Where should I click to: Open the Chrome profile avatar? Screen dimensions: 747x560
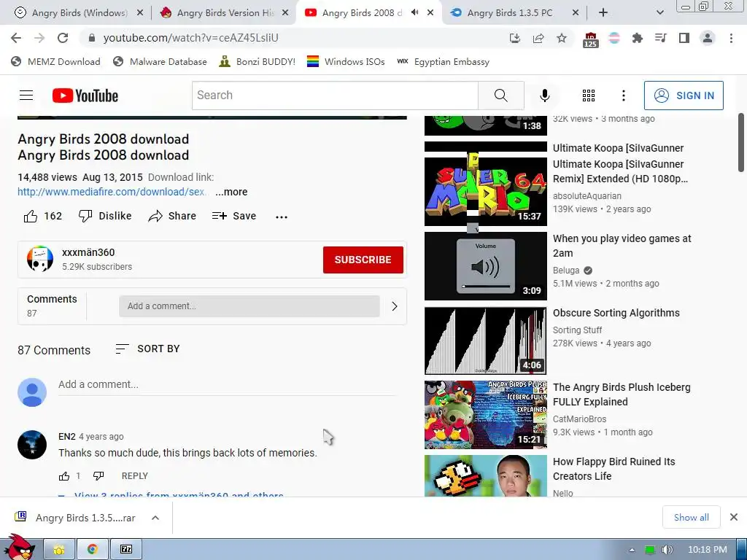708,38
